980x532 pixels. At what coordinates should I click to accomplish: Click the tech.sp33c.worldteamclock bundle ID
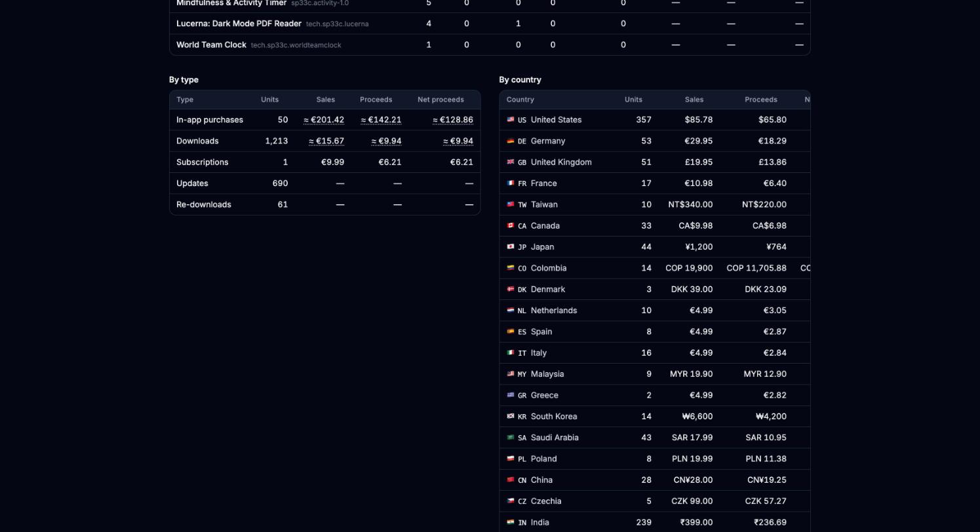296,45
